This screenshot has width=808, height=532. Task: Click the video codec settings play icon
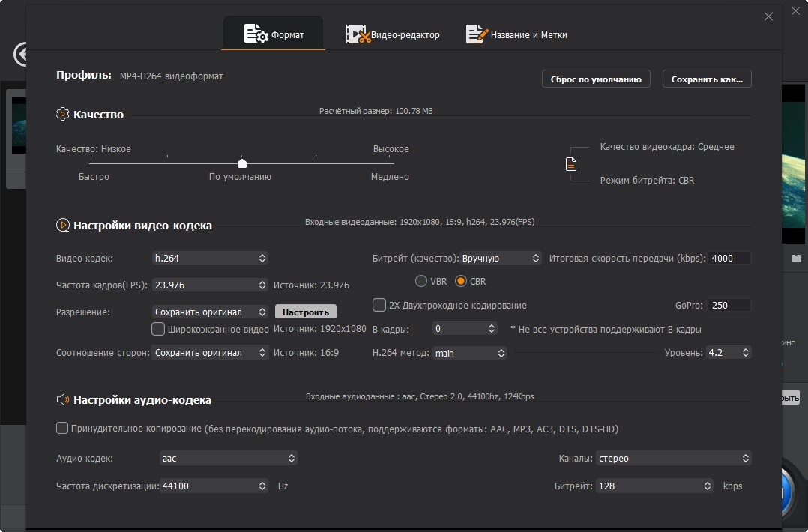62,225
